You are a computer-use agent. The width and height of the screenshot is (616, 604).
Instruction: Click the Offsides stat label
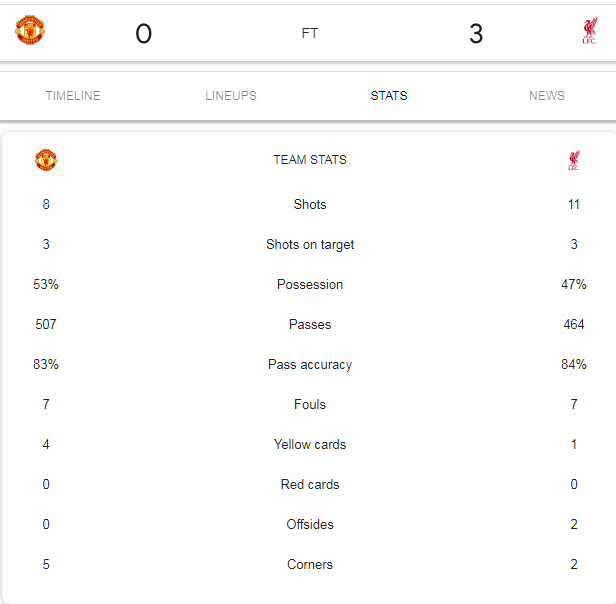310,524
